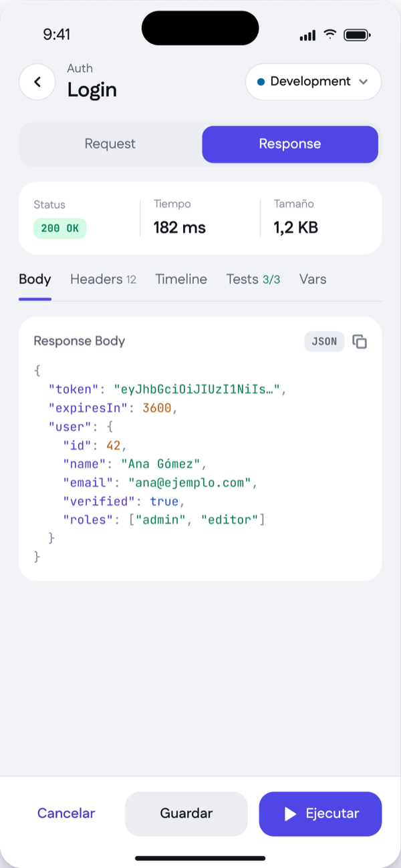Screen dimensions: 401x868
Task: Click the Guardar button
Action: tap(186, 814)
